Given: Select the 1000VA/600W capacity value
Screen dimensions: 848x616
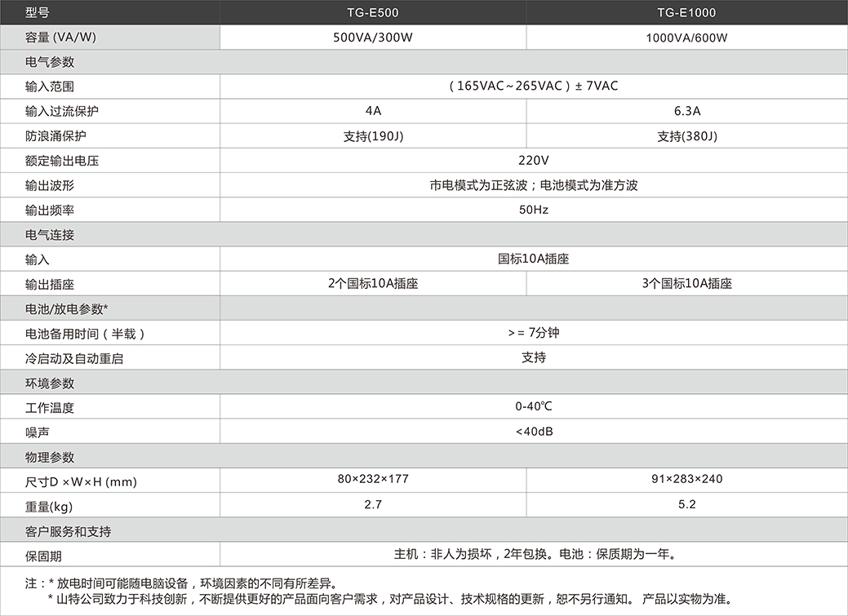Looking at the screenshot, I should 688,37.
